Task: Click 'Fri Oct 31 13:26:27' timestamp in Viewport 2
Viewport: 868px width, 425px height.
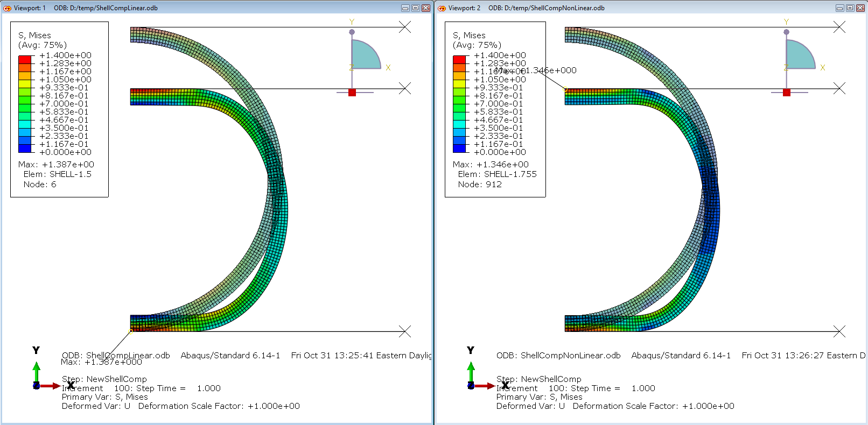Action: click(783, 356)
